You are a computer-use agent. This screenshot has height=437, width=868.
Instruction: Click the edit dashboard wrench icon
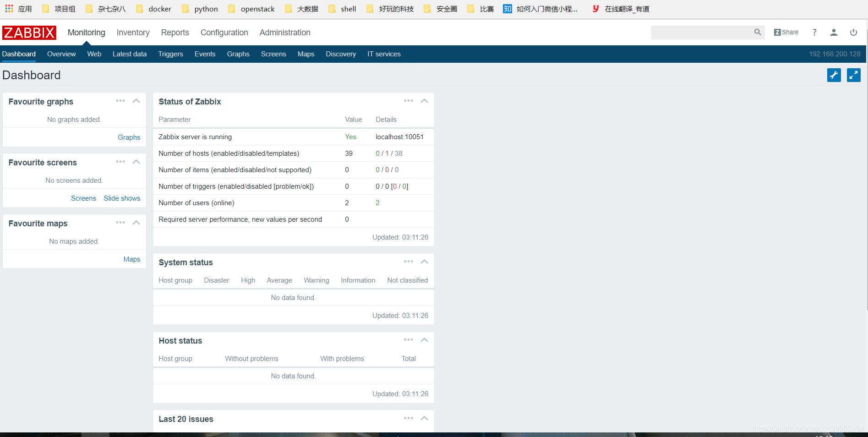[x=834, y=75]
